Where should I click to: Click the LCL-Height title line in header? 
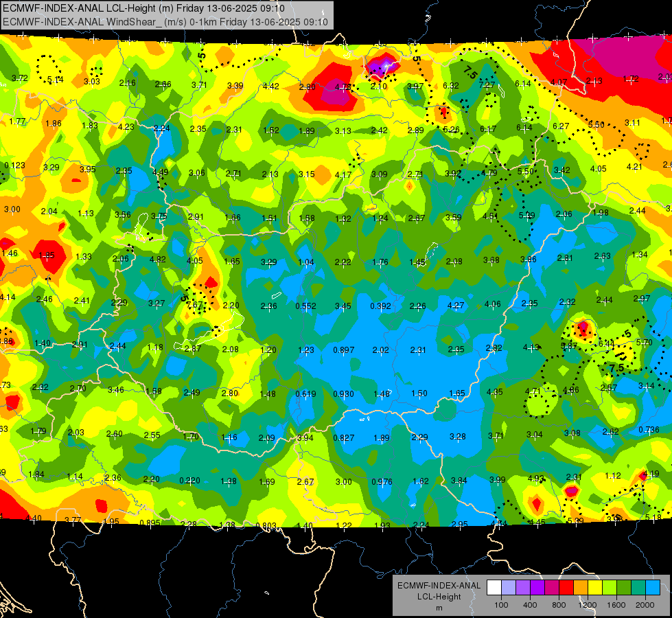[x=143, y=8]
